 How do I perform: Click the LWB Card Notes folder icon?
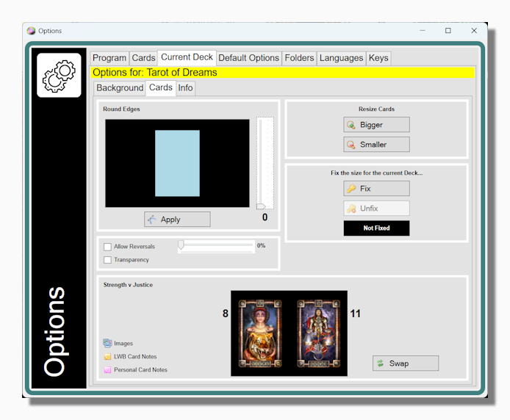[x=107, y=357]
